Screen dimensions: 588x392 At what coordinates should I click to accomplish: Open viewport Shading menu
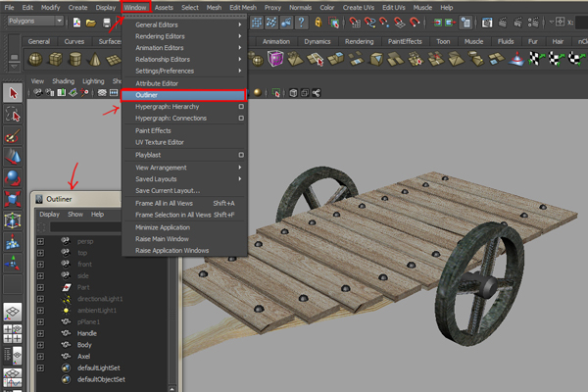click(x=64, y=81)
